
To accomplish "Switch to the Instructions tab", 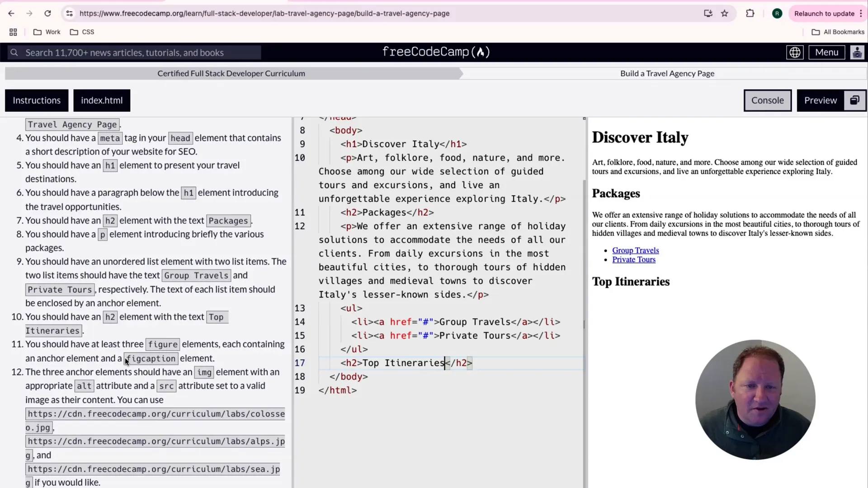I will tap(37, 100).
